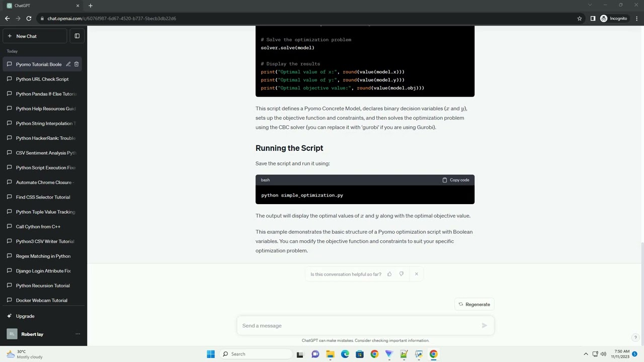Close the ChatGPT browser tab
The height and width of the screenshot is (362, 644).
click(x=77, y=6)
